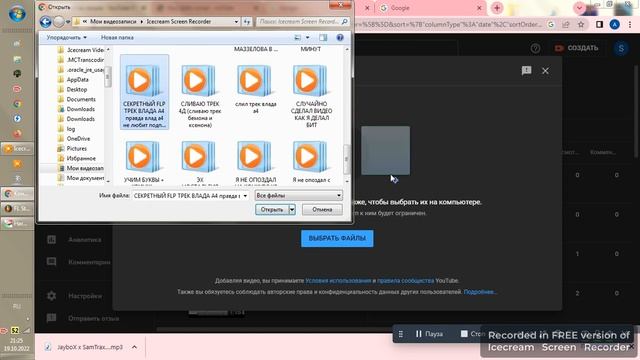Open Windows Start button
This screenshot has width=640, height=360.
[x=17, y=13]
